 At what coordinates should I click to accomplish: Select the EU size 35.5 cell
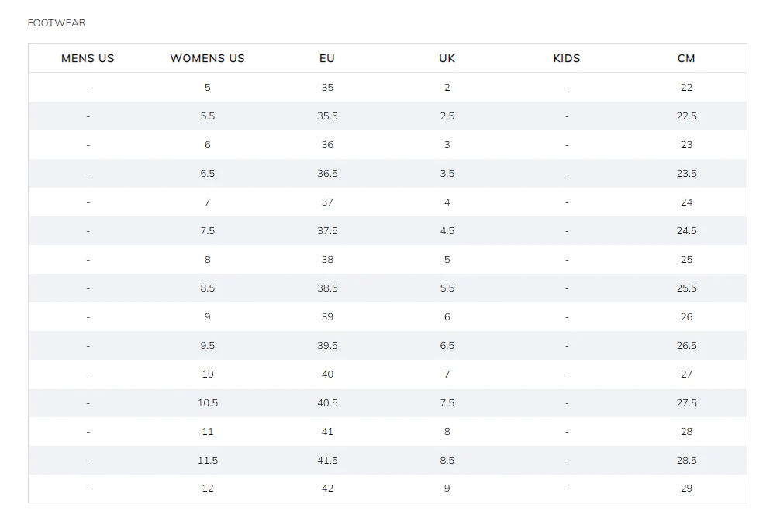pyautogui.click(x=327, y=116)
